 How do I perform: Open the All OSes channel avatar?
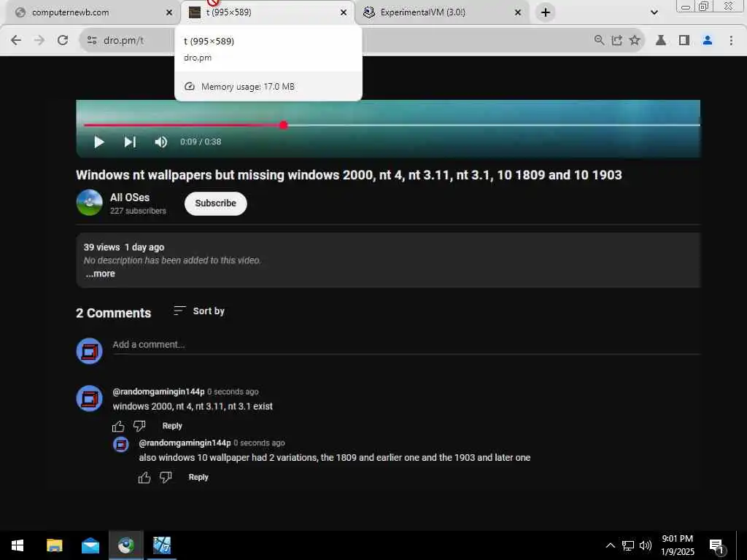[89, 203]
